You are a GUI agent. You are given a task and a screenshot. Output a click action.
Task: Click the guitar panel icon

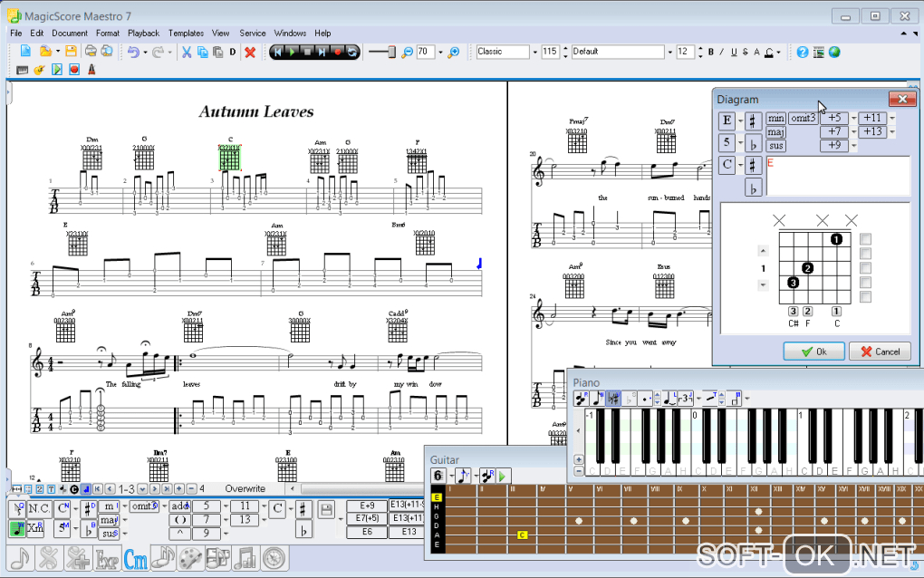pyautogui.click(x=39, y=70)
